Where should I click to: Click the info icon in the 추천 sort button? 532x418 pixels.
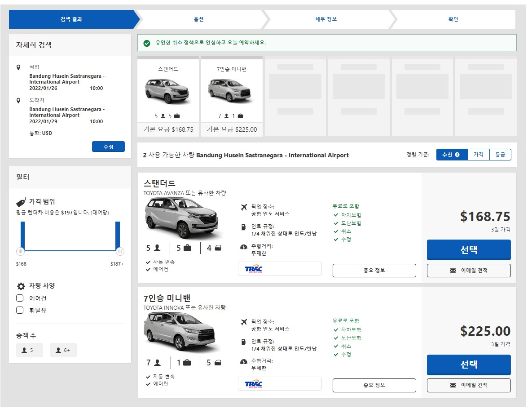pyautogui.click(x=457, y=155)
